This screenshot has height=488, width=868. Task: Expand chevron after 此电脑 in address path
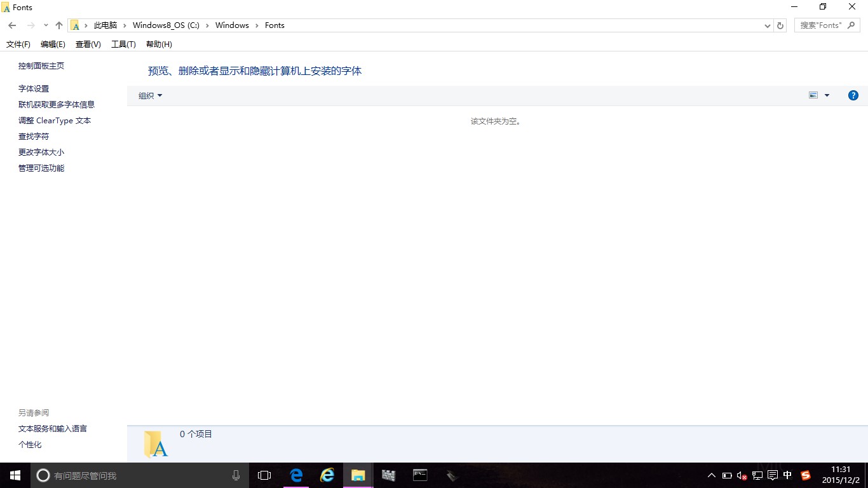(x=125, y=25)
